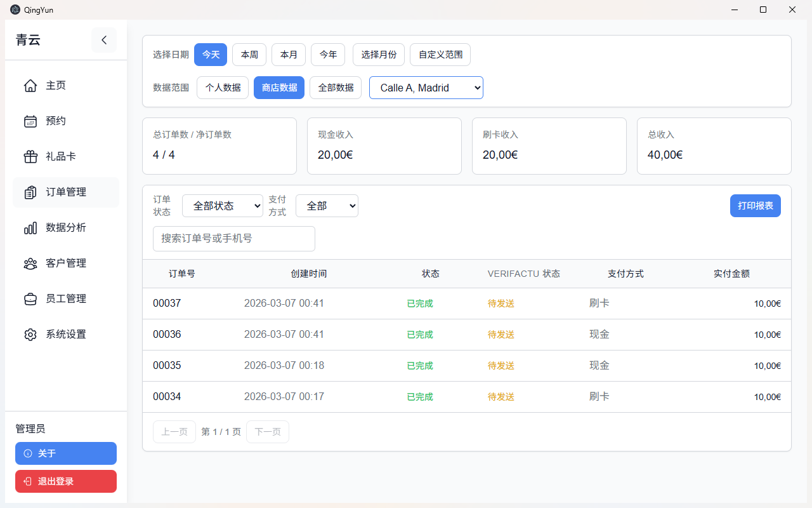Click the exit icon in 退出登录 button
Image resolution: width=812 pixels, height=508 pixels.
28,481
